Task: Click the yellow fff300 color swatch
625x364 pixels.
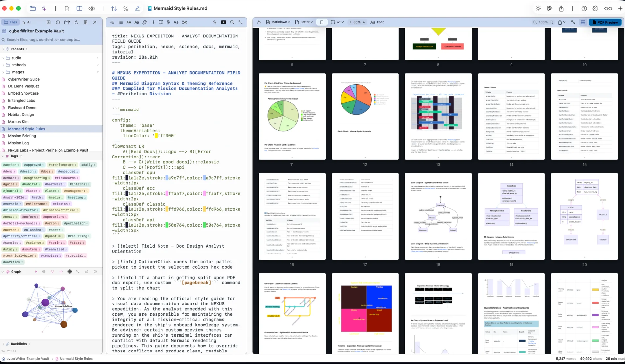Action: point(156,136)
